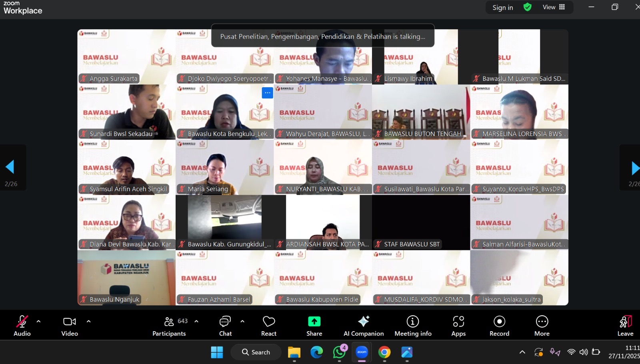This screenshot has width=640, height=364.
Task: Start recording with Record button
Action: (499, 322)
